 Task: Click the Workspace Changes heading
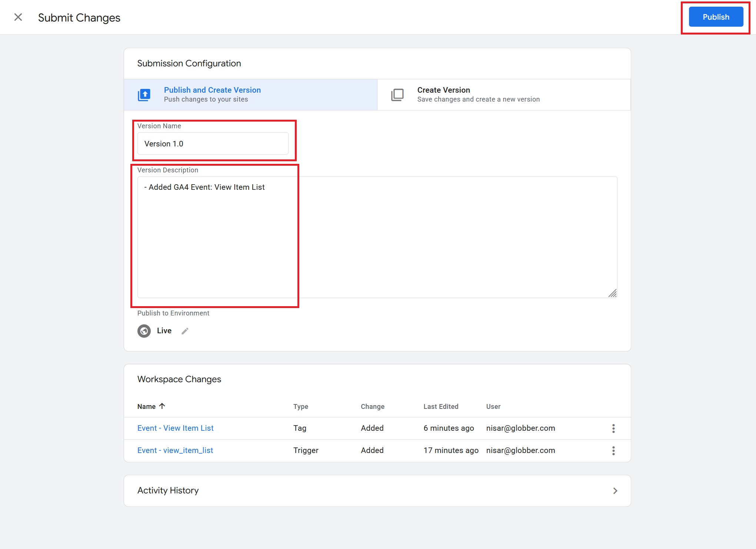click(179, 379)
